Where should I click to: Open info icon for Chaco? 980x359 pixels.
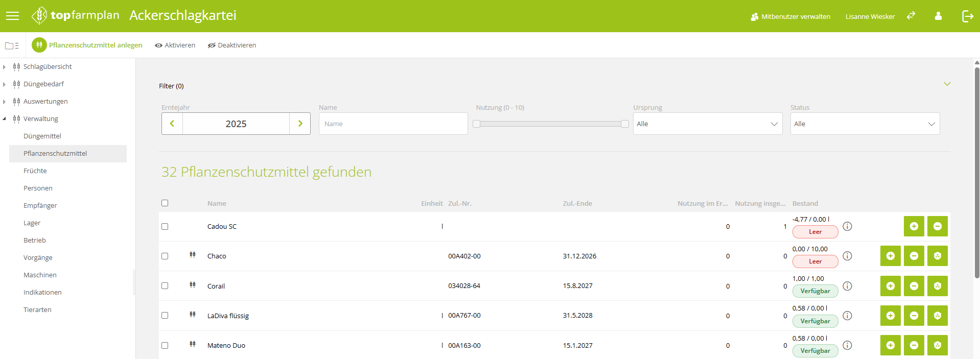pyautogui.click(x=847, y=256)
